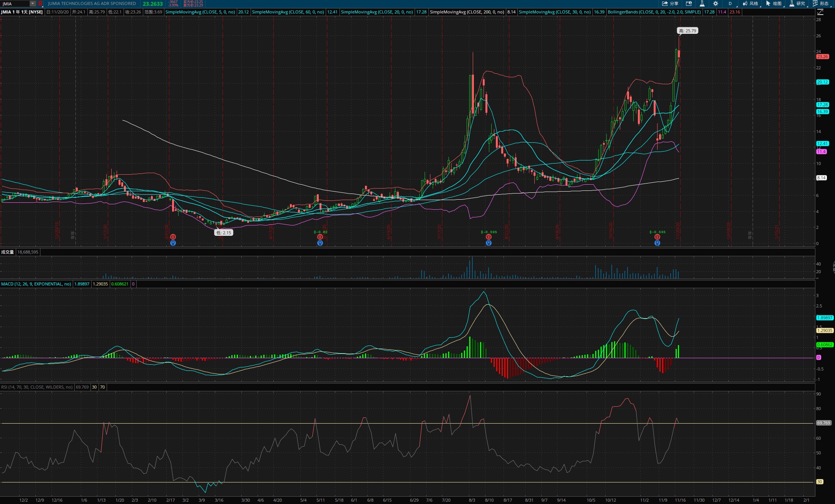This screenshot has width=835, height=504.
Task: Click red earnings phone icon near 8/10
Action: [489, 237]
